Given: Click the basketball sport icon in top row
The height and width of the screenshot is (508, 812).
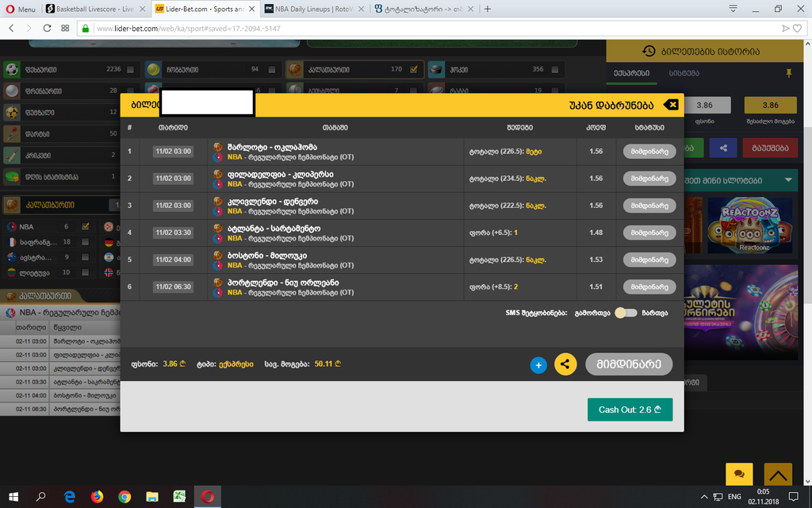Looking at the screenshot, I should 295,70.
